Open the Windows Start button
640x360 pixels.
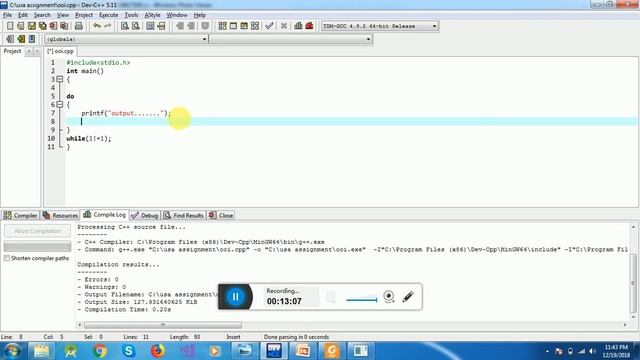point(12,351)
